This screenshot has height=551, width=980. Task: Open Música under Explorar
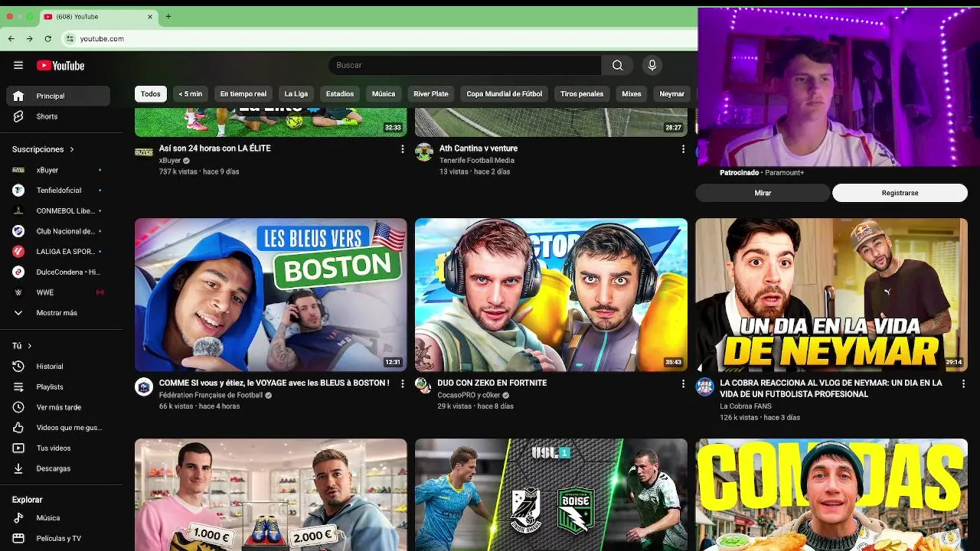tap(58, 518)
